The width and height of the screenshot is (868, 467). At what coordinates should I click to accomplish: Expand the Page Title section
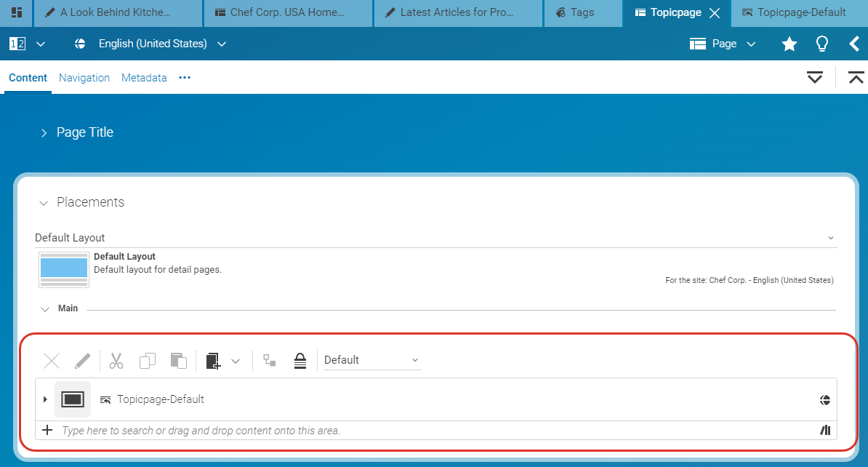click(x=44, y=132)
